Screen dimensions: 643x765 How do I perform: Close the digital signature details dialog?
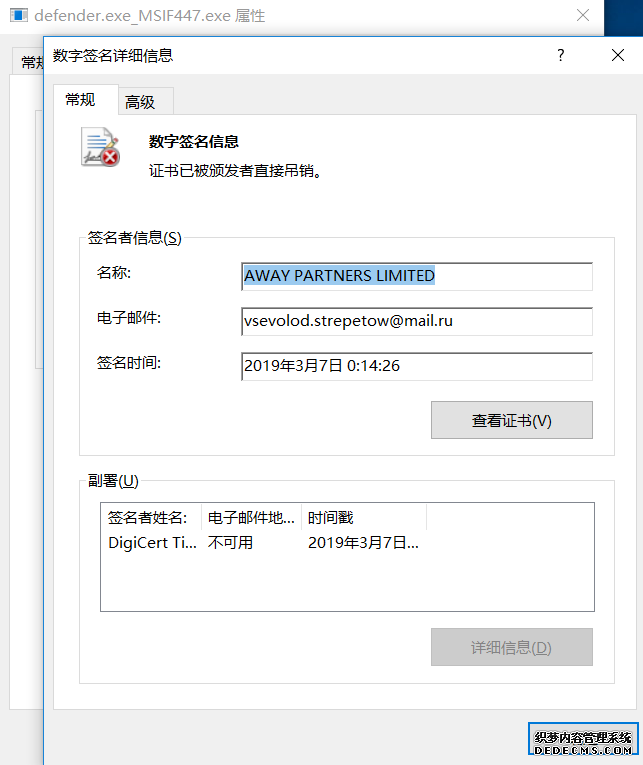click(x=618, y=55)
